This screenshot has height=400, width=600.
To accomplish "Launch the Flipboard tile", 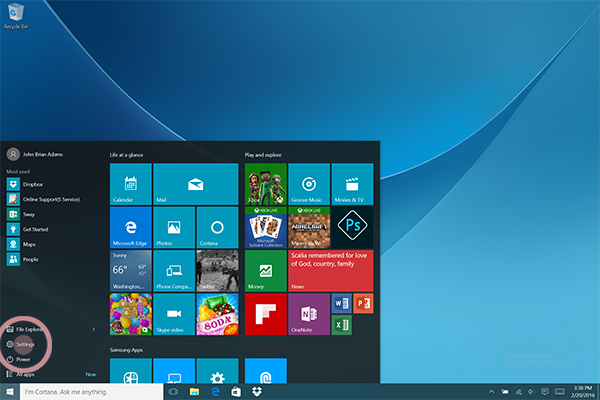I will click(266, 314).
